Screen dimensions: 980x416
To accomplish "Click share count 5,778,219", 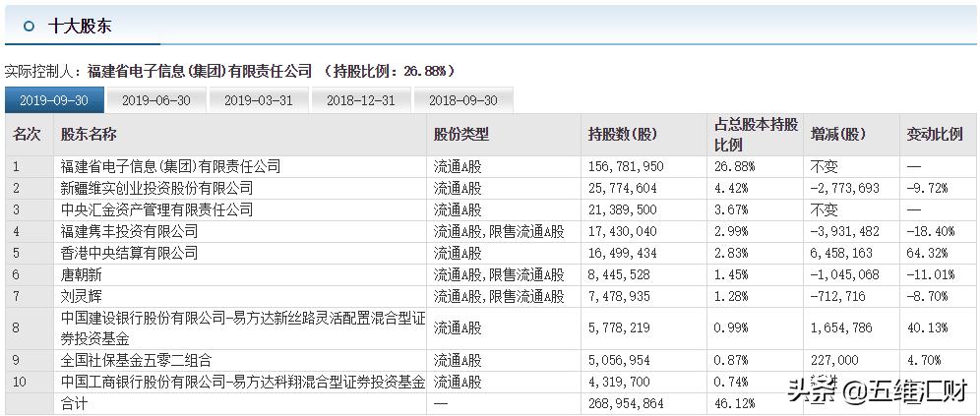I will [619, 327].
